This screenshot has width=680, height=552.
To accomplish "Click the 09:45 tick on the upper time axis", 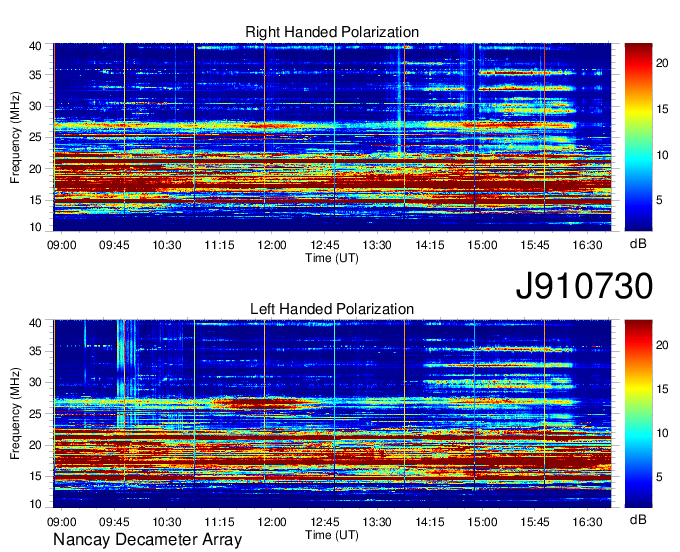I will tap(114, 245).
